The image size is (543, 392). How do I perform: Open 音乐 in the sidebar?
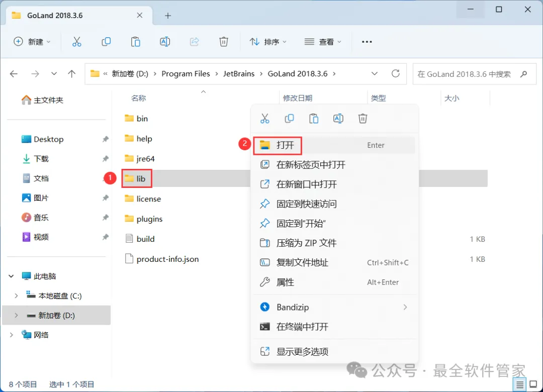click(x=35, y=218)
